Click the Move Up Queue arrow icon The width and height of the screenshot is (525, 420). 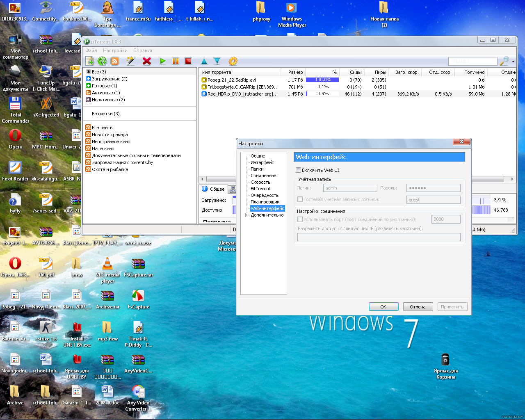pyautogui.click(x=204, y=61)
